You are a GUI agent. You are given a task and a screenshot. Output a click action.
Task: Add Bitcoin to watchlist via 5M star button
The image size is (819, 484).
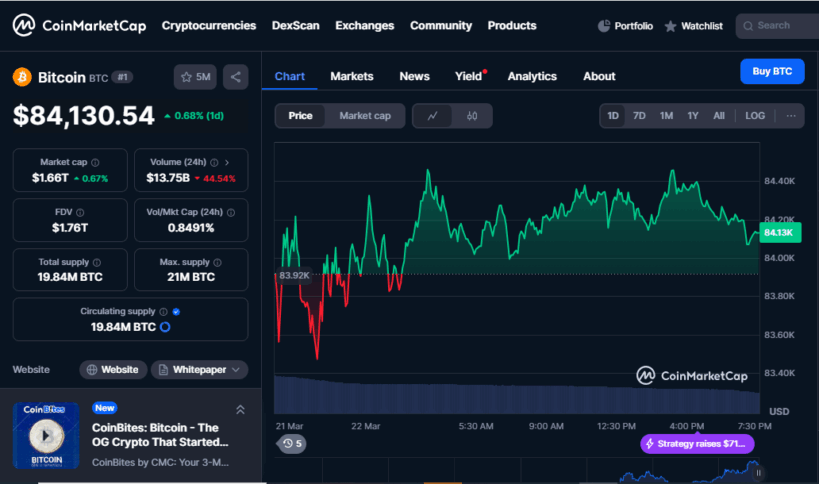[x=195, y=77]
